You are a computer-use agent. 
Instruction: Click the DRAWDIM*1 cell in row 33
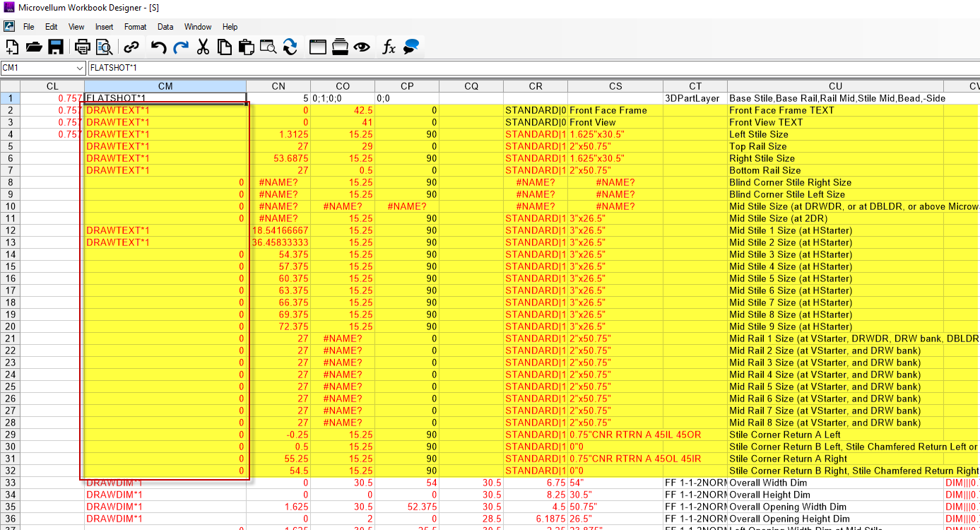coord(165,483)
